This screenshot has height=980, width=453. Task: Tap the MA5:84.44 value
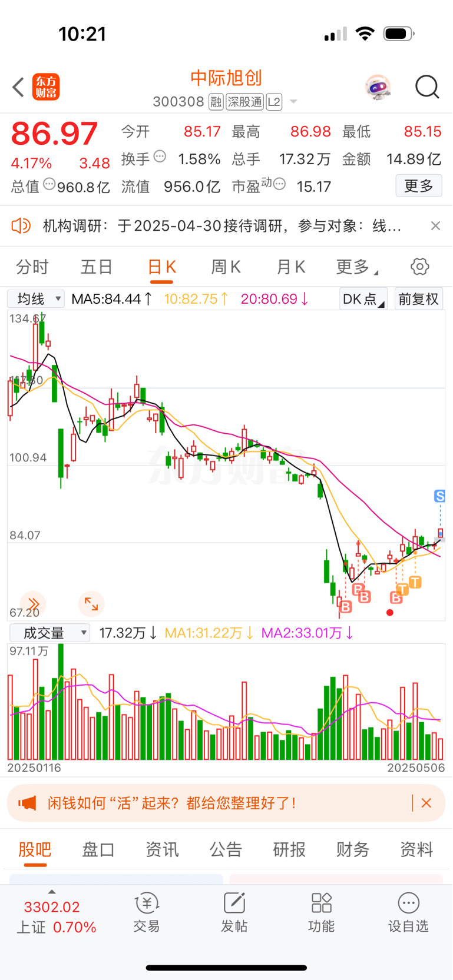tap(112, 299)
